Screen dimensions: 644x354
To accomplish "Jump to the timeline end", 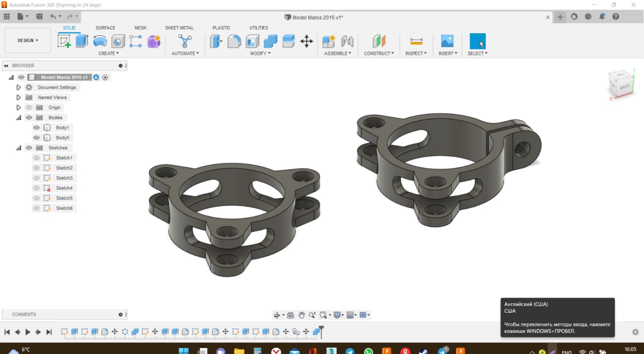I will pyautogui.click(x=49, y=332).
